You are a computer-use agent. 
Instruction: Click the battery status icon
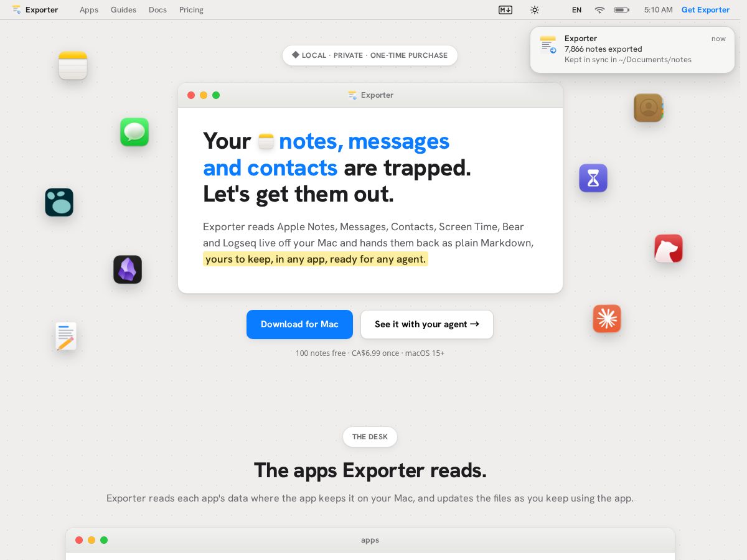click(621, 10)
